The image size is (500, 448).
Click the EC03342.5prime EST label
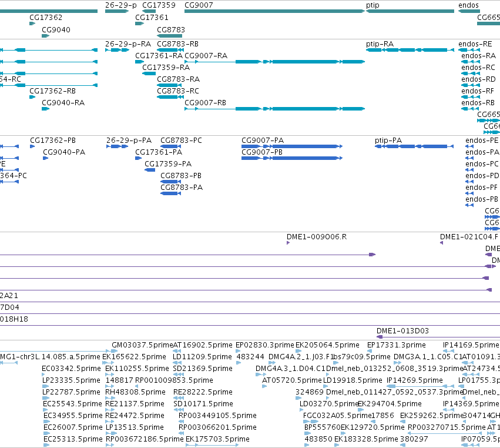point(72,369)
